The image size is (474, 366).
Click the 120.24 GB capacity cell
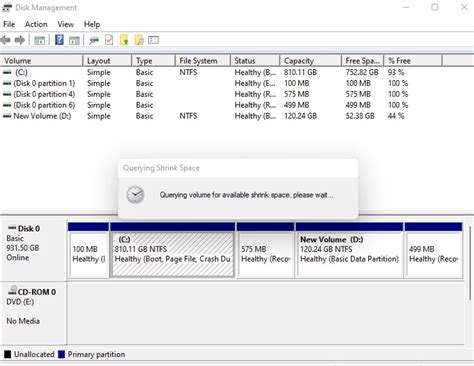[301, 116]
